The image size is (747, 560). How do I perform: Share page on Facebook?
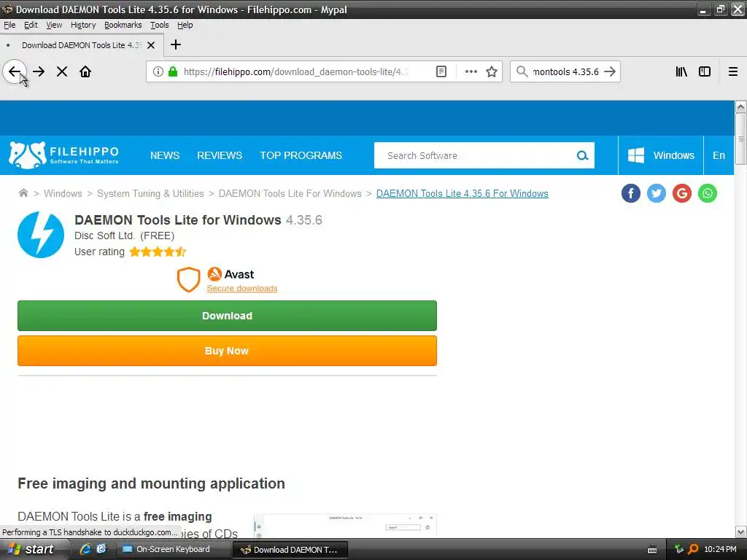pyautogui.click(x=631, y=193)
